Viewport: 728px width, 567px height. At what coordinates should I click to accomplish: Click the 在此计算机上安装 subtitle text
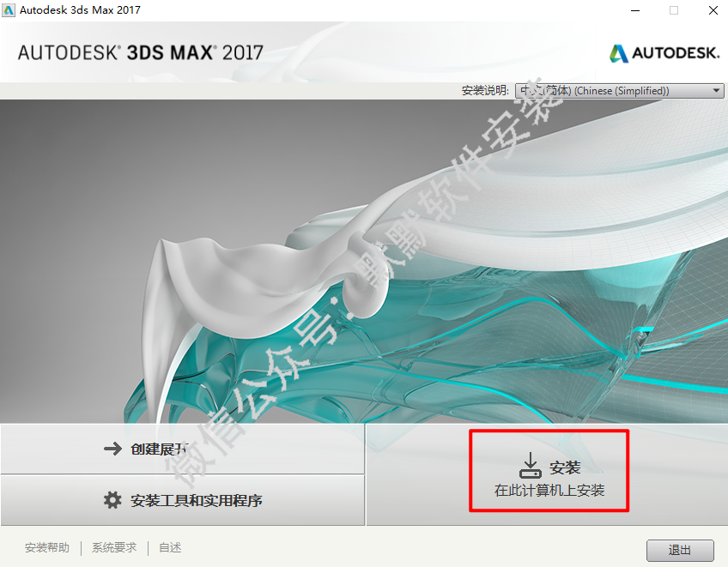coord(549,491)
